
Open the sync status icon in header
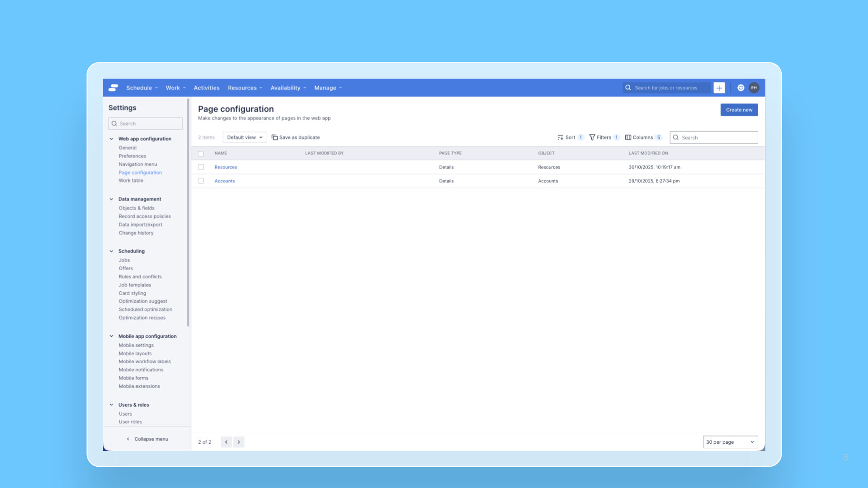(741, 88)
